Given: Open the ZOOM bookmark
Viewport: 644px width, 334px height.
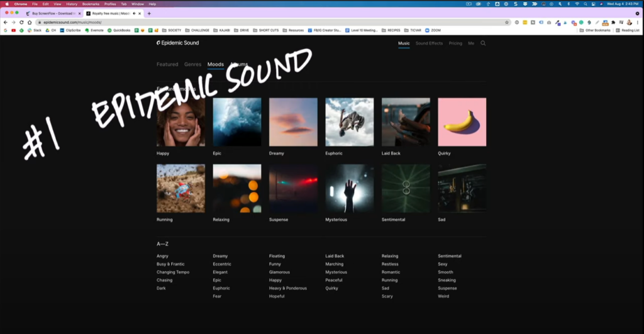Looking at the screenshot, I should point(433,30).
